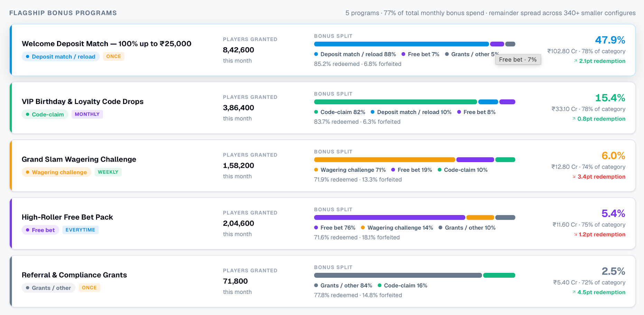The image size is (644, 315).
Task: Select the ONCE badge on Welcome Deposit Match
Action: point(113,56)
